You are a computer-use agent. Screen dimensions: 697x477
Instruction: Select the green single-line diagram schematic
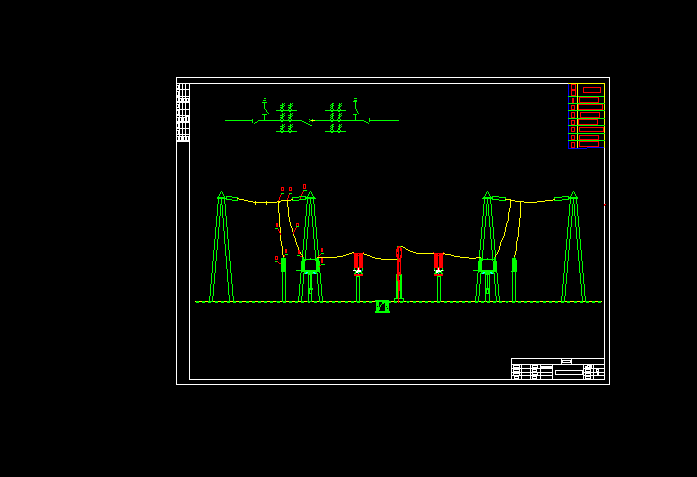point(312,116)
